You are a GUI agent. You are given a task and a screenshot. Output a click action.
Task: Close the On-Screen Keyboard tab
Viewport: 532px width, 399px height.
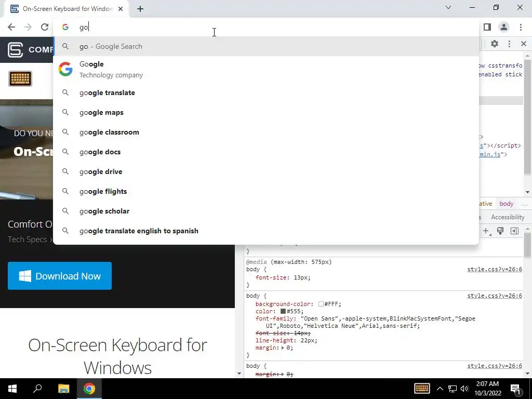121,9
